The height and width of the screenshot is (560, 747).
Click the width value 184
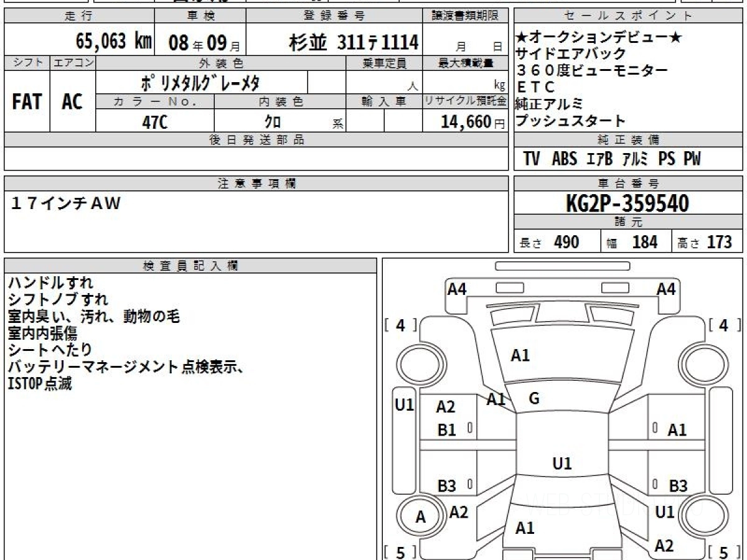pos(645,241)
